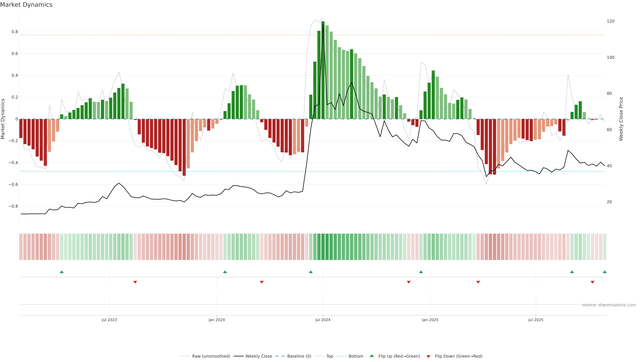Click the Jul 2024 axis label
Image resolution: width=644 pixels, height=362 pixels.
click(x=323, y=320)
